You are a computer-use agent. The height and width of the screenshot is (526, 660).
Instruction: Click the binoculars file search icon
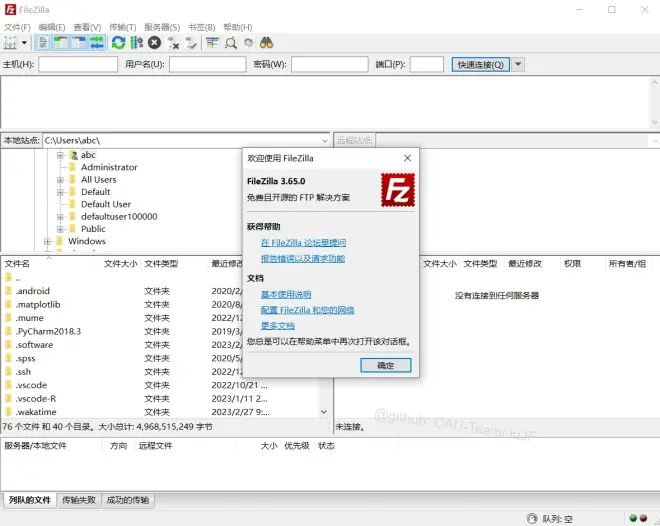tap(266, 43)
